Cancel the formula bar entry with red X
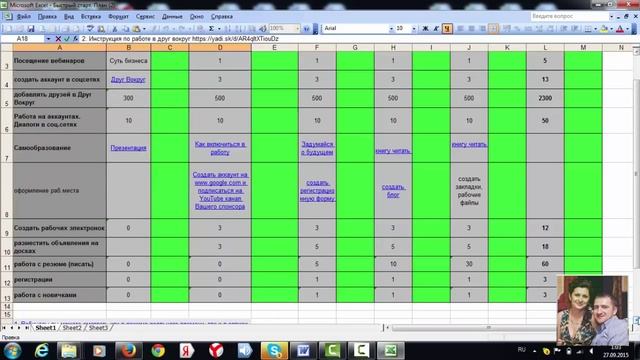Image resolution: width=640 pixels, height=360 pixels. 58,39
